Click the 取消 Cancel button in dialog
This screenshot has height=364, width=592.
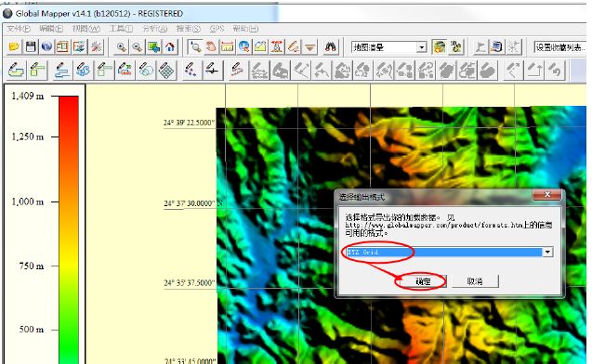tap(475, 281)
